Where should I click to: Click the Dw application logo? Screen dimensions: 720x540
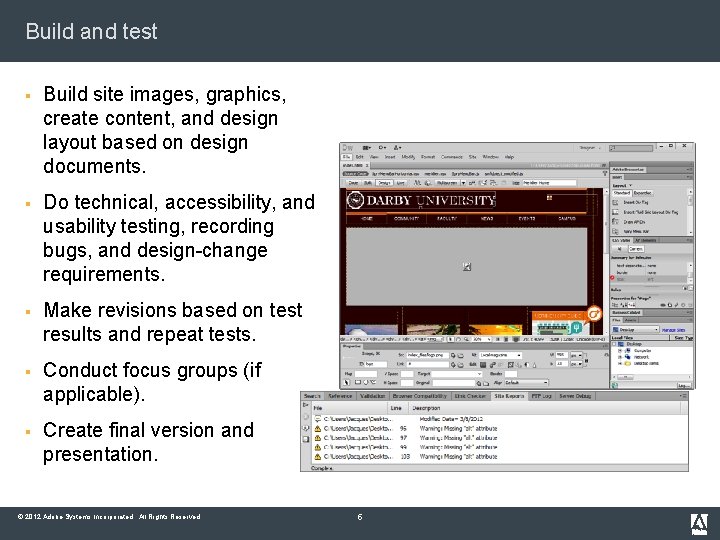pos(348,148)
